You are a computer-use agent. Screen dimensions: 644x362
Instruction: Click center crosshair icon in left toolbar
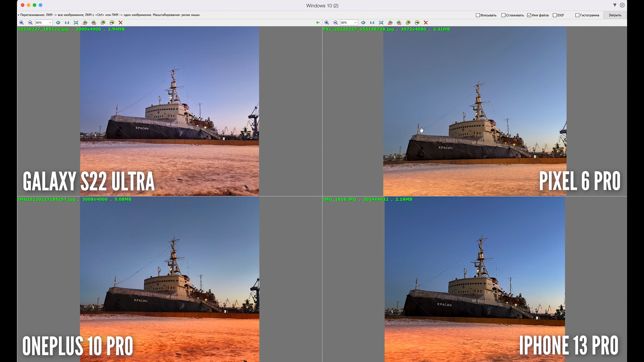58,23
